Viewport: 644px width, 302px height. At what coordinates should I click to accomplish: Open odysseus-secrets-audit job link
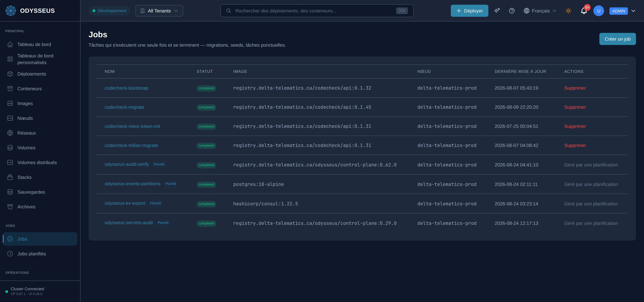[129, 223]
